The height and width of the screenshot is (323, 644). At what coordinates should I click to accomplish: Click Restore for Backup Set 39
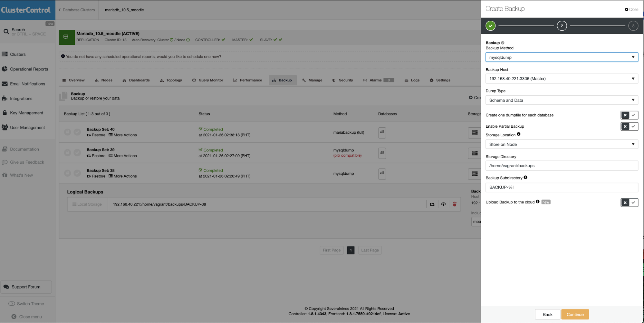coord(96,156)
